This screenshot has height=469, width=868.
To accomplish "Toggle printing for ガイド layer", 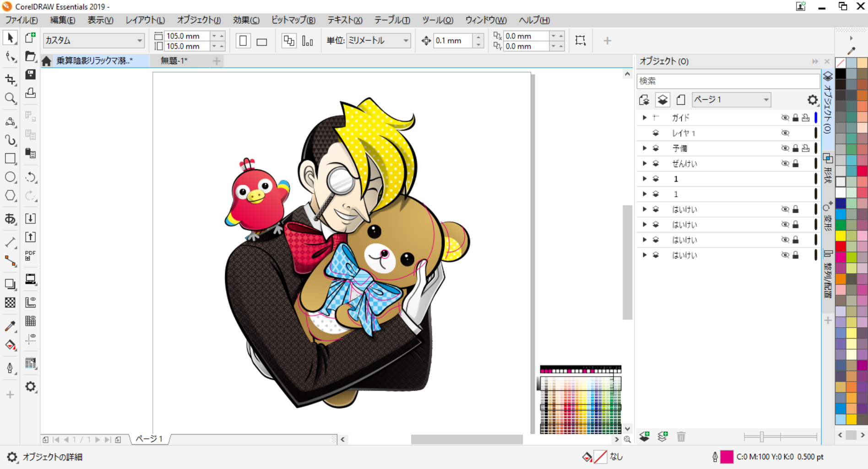I will click(806, 118).
